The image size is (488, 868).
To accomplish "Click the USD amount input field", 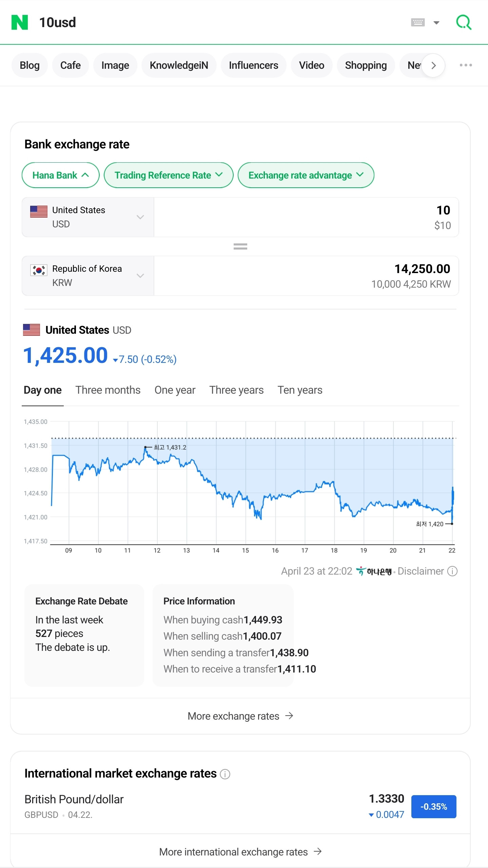I will [x=306, y=217].
